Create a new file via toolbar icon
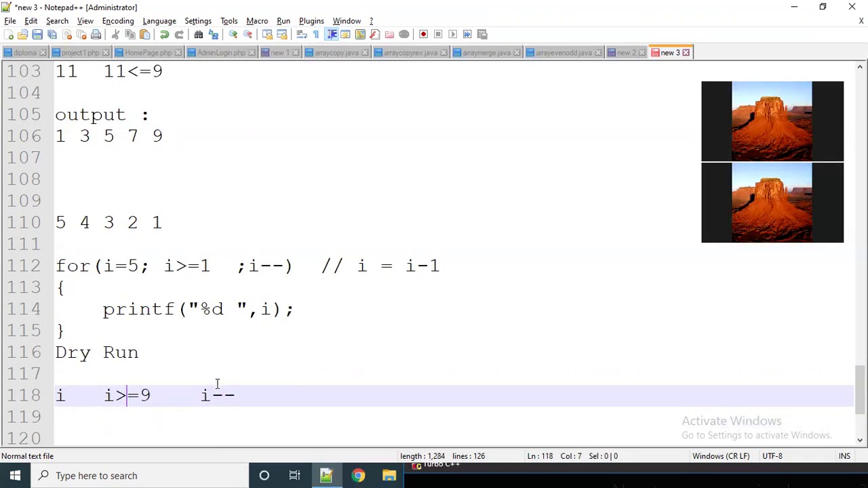Viewport: 868px width, 488px height. click(x=9, y=34)
